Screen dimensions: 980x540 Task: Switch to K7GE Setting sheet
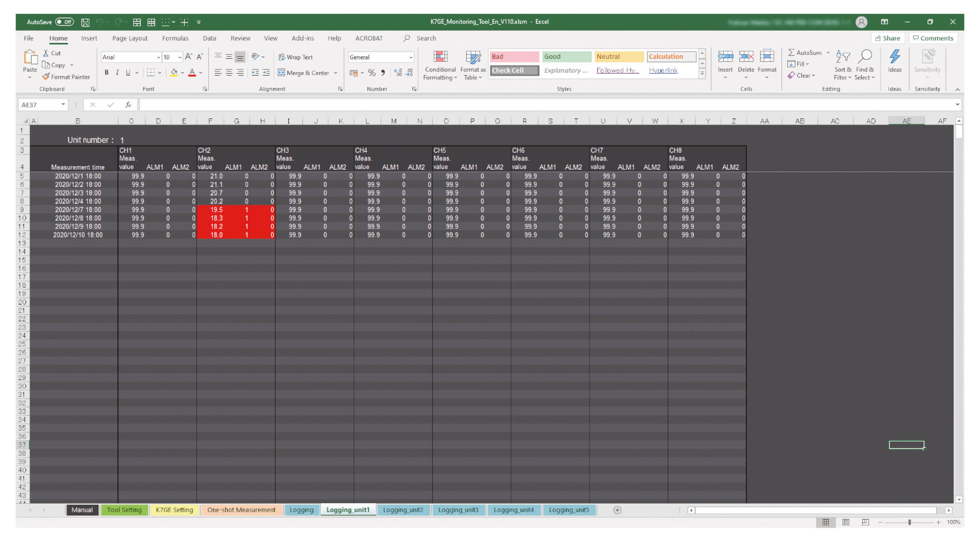pyautogui.click(x=175, y=510)
